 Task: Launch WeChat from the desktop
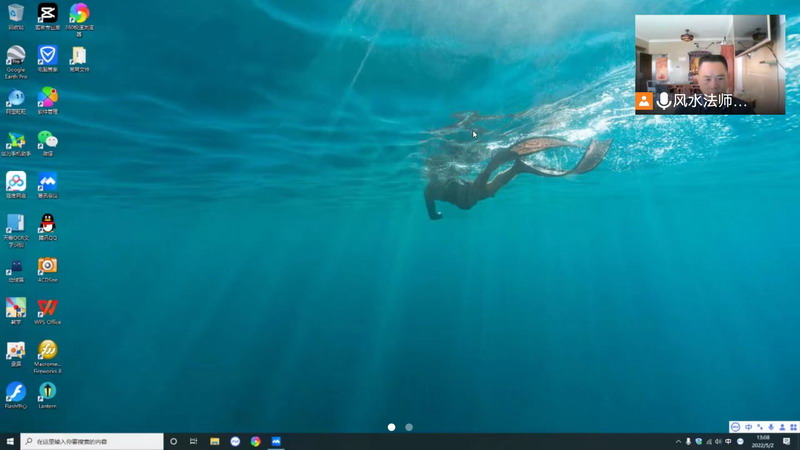click(47, 143)
